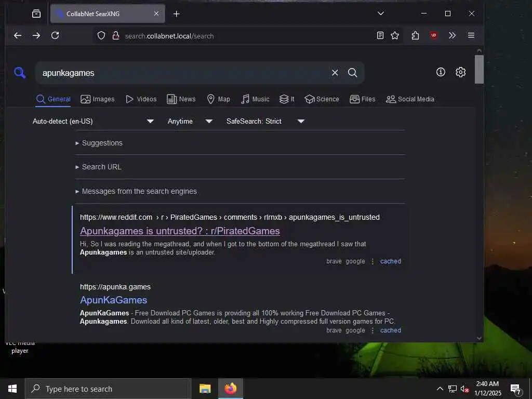Image resolution: width=532 pixels, height=399 pixels.
Task: Click the padlock site information icon
Action: (116, 36)
